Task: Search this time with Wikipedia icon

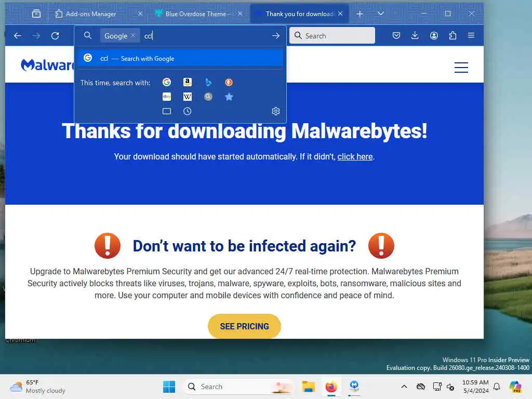Action: (187, 97)
